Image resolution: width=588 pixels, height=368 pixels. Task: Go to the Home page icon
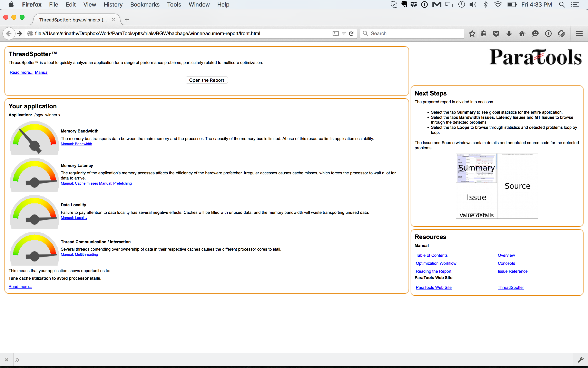coord(522,34)
